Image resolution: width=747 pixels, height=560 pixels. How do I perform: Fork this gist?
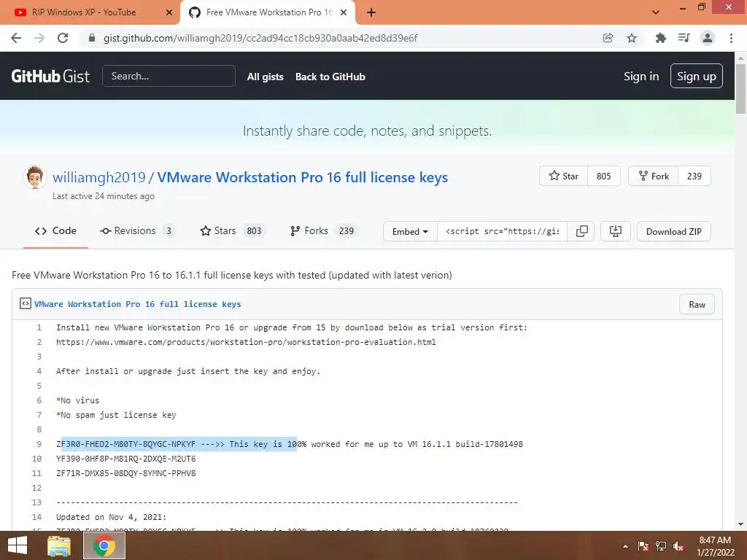[654, 176]
